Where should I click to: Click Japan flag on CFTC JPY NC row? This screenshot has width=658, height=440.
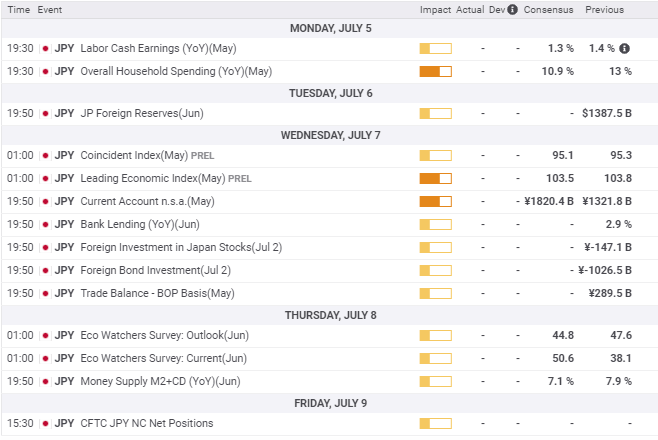45,423
